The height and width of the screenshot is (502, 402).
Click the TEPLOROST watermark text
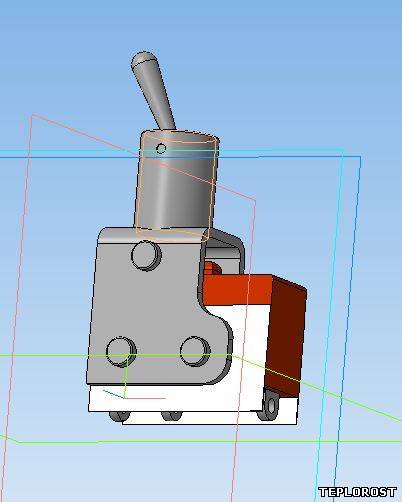(357, 492)
